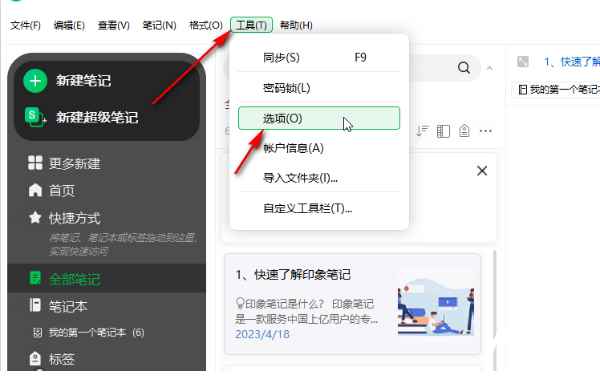Click the expand icon left of note title

523,61
